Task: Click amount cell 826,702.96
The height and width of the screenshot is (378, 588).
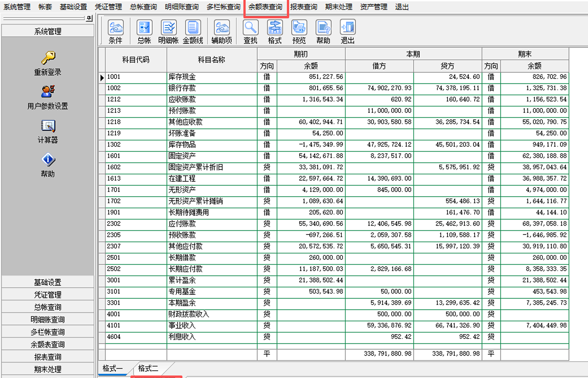Action: pos(535,77)
